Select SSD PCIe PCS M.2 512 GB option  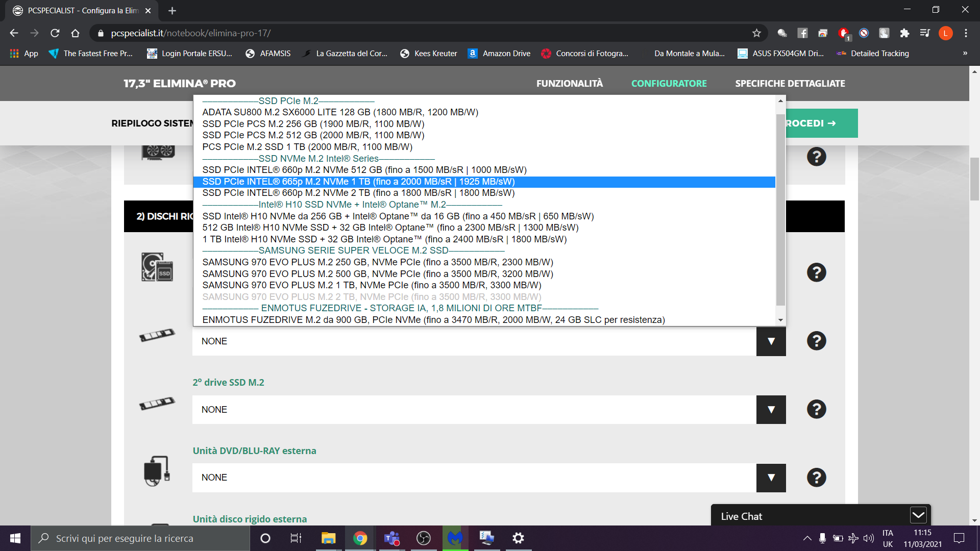pos(484,135)
